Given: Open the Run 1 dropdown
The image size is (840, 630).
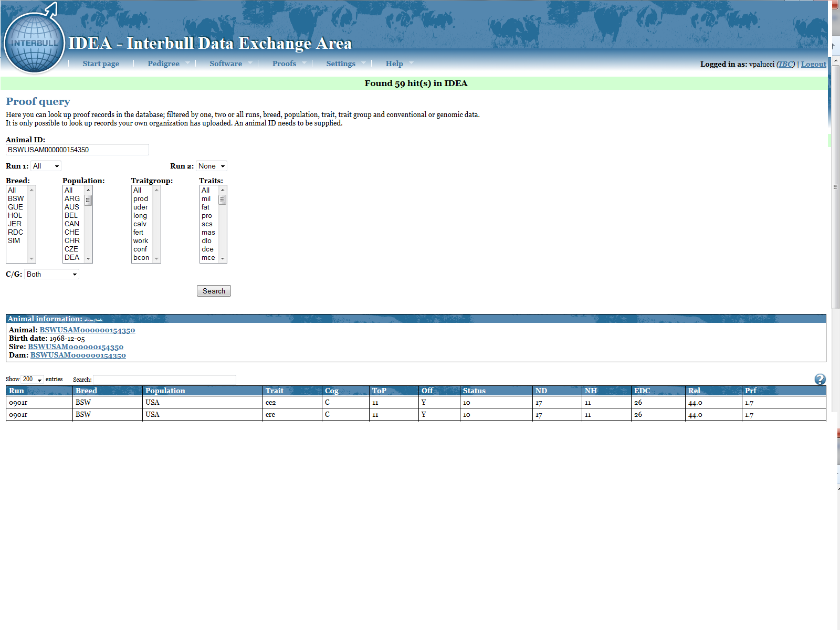Looking at the screenshot, I should (46, 166).
